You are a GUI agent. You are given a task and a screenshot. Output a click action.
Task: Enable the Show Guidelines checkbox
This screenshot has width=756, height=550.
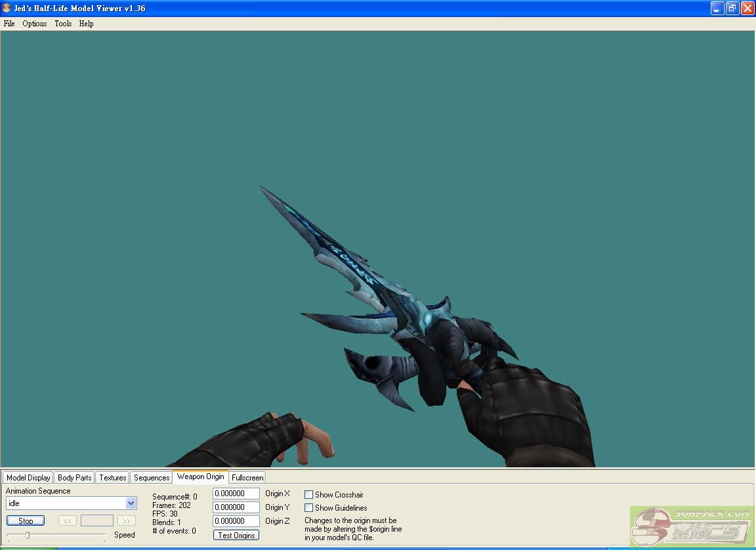coord(309,508)
